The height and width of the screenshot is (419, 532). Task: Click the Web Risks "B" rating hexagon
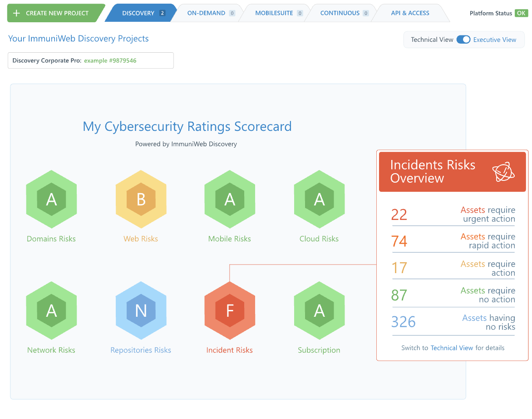141,199
